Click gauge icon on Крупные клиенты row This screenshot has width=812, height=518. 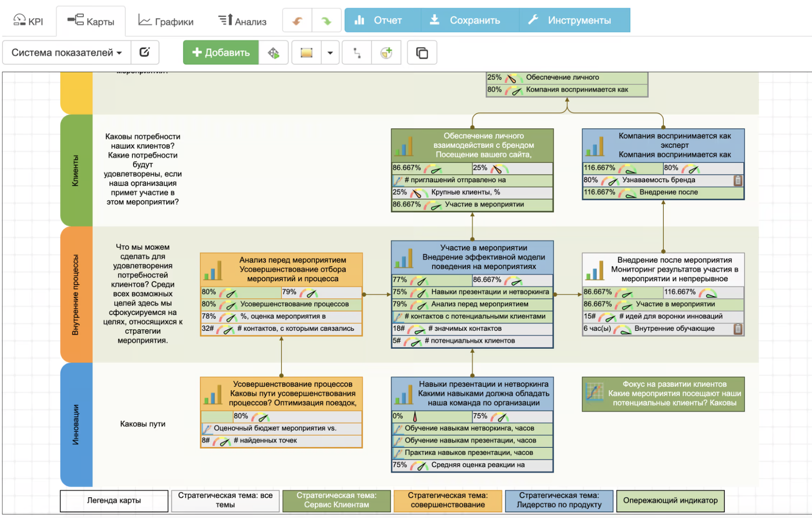pos(418,193)
